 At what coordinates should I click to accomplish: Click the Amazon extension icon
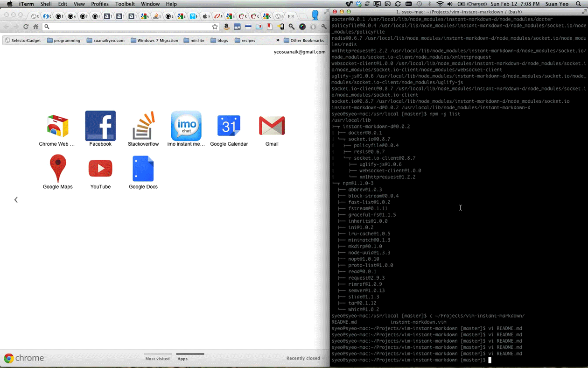226,27
